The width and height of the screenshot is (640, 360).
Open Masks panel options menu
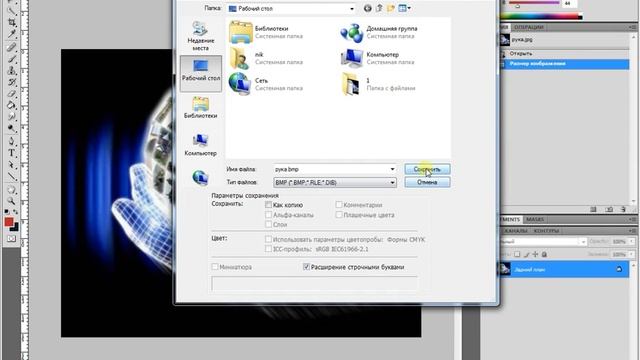pyautogui.click(x=633, y=220)
